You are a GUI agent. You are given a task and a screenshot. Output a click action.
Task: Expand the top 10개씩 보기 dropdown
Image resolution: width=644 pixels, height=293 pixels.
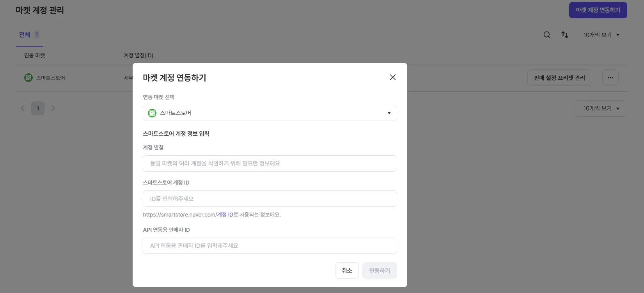[601, 35]
